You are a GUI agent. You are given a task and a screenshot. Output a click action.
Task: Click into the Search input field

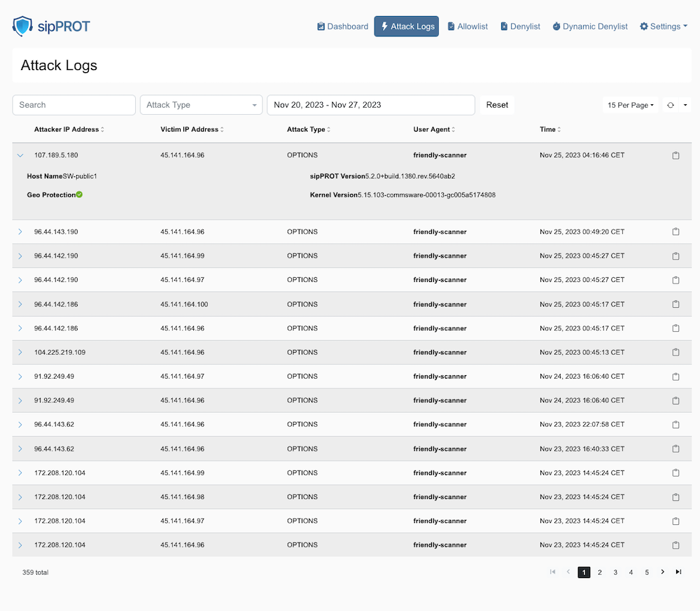pyautogui.click(x=73, y=105)
